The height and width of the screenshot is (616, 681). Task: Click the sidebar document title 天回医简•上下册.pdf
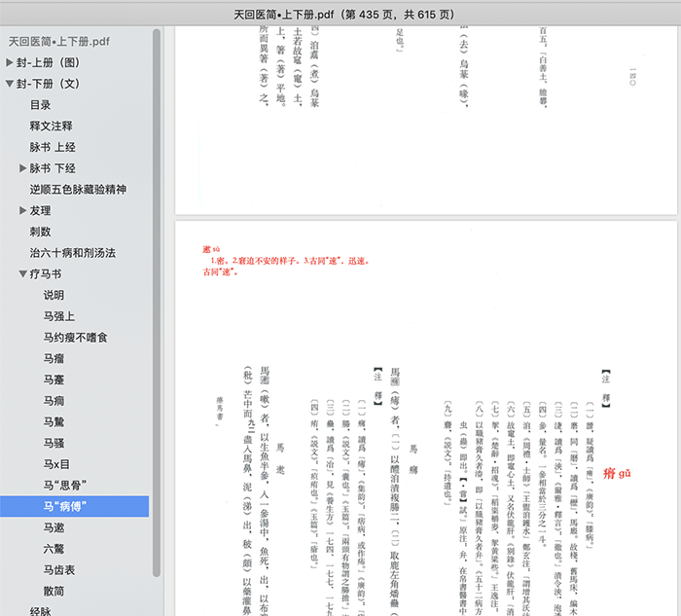(x=59, y=42)
